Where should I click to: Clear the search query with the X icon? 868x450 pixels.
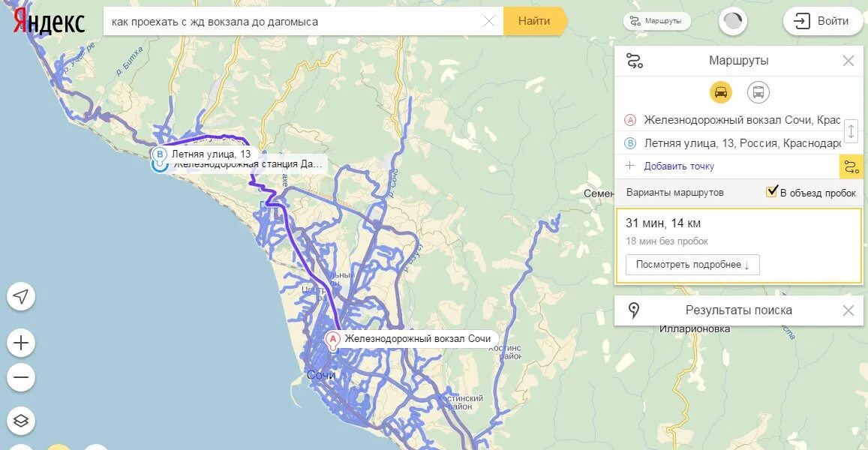tap(489, 22)
